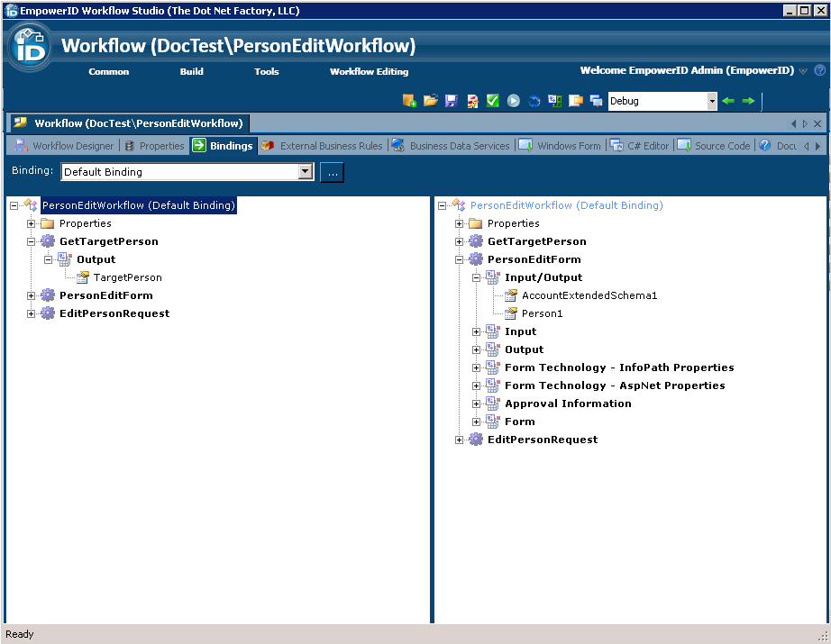Run the workflow with the play icon

pos(514,101)
